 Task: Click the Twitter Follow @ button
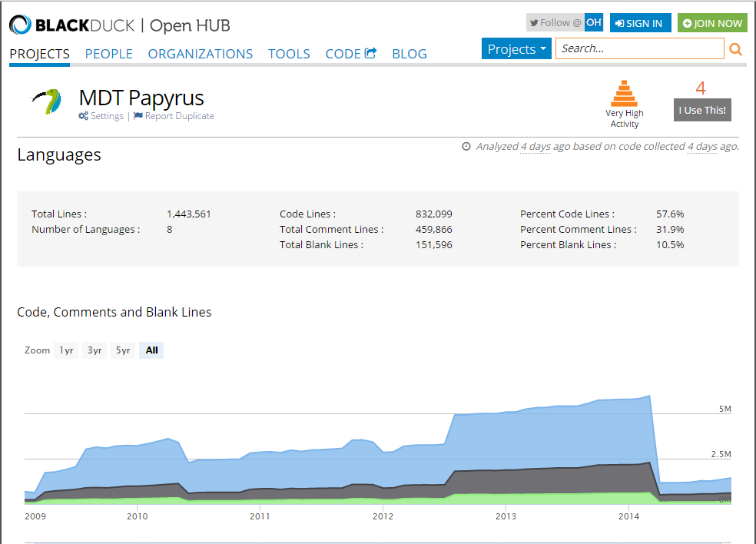[x=555, y=23]
